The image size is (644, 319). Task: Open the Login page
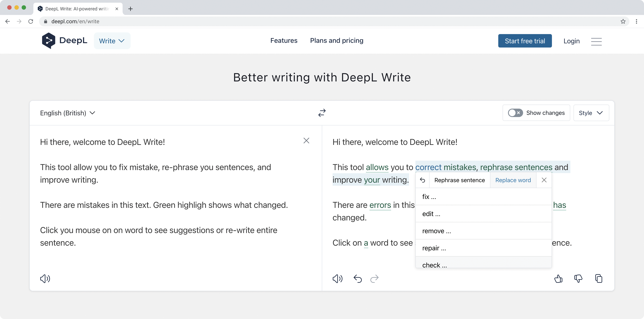tap(572, 41)
